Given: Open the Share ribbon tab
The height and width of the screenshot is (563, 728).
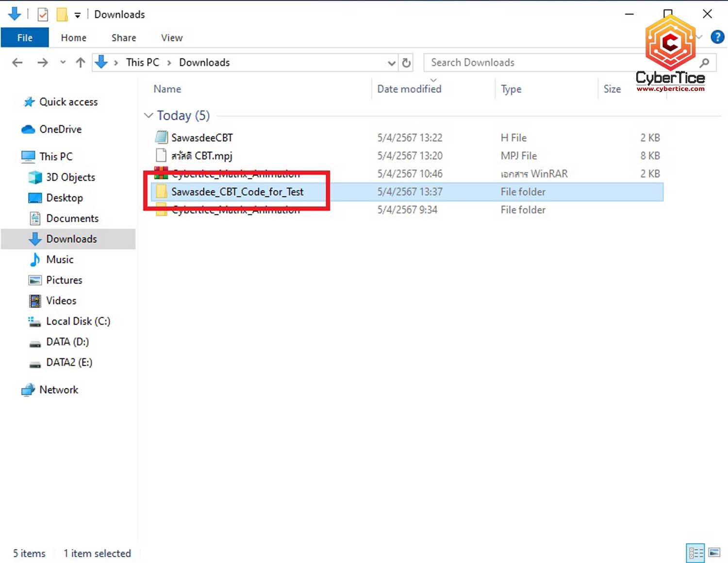Looking at the screenshot, I should 124,38.
